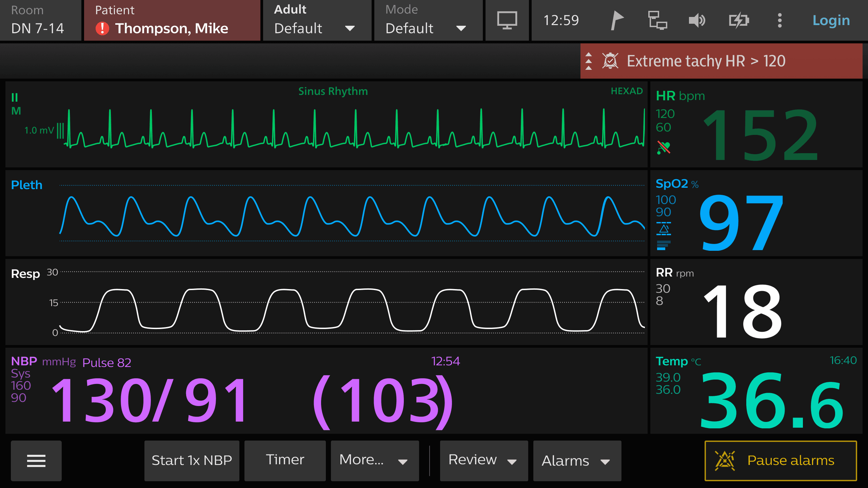Screen dimensions: 868x488
Task: Click the Login link
Action: 831,20
